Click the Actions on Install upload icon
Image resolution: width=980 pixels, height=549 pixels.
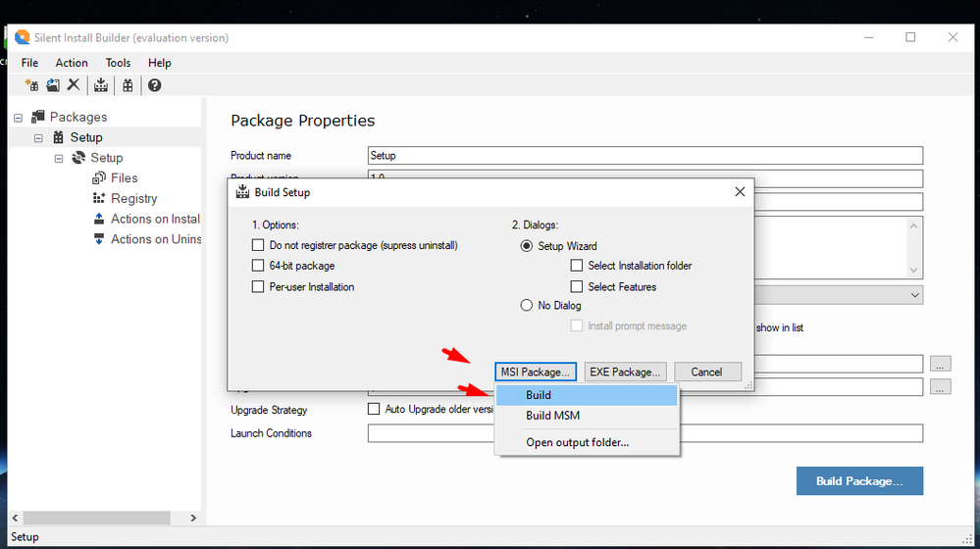click(x=99, y=219)
